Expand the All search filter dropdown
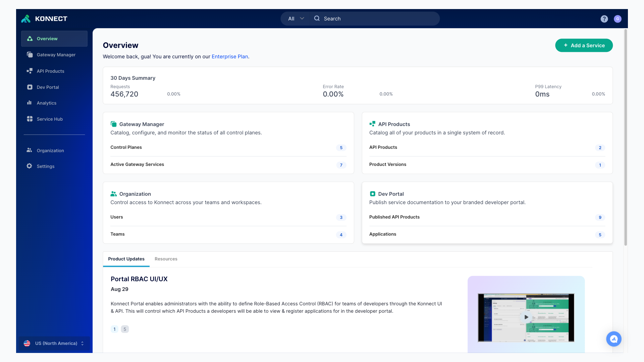Image resolution: width=644 pixels, height=362 pixels. (x=296, y=19)
